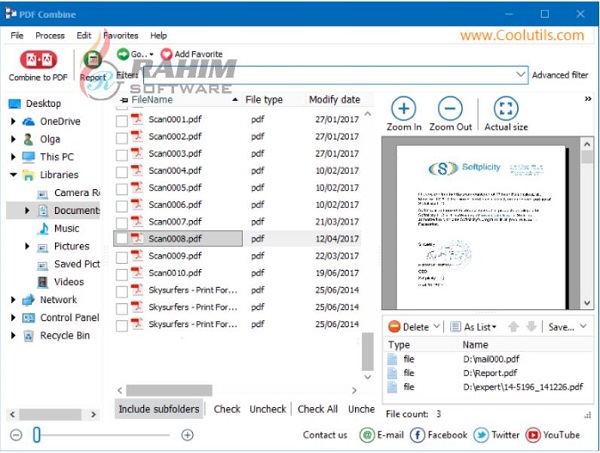The image size is (600, 453).
Task: Click the bottom-left zoom slider handle
Action: 37,435
